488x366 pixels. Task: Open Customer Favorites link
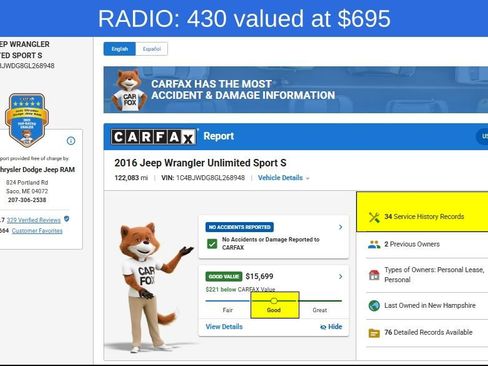pos(37,231)
